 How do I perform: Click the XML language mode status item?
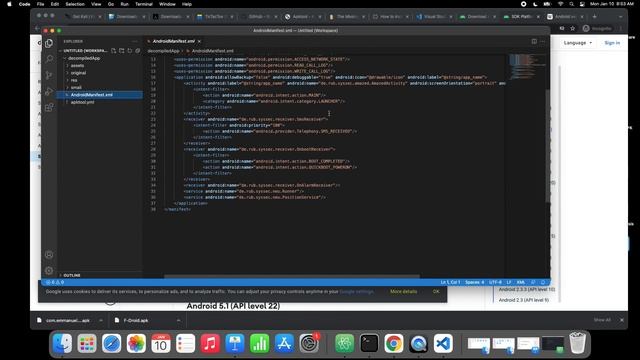[521, 282]
